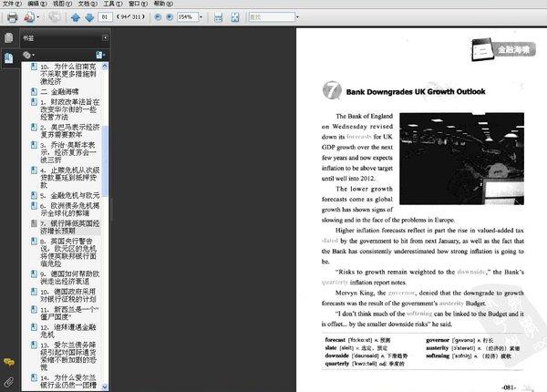Click the Print icon in the toolbar

pyautogui.click(x=12, y=17)
